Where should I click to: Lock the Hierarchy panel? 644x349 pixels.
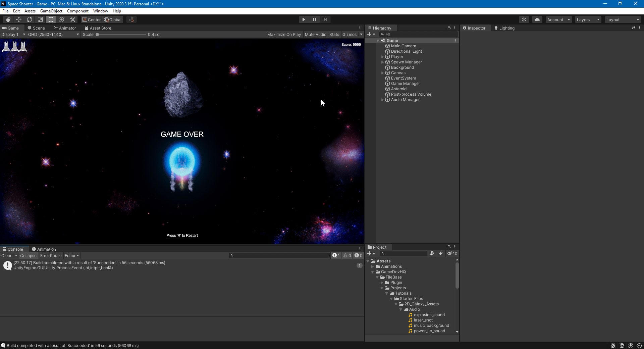449,28
